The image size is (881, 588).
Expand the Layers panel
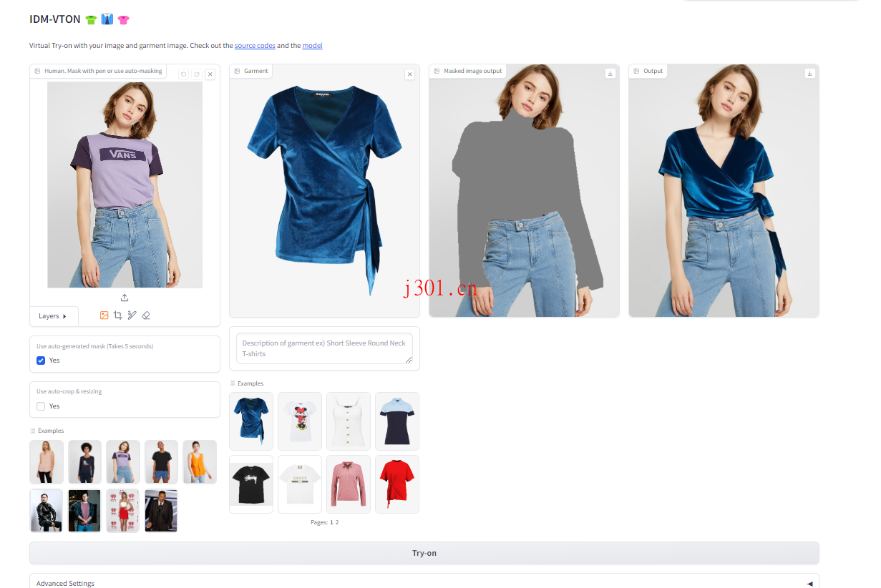(53, 316)
